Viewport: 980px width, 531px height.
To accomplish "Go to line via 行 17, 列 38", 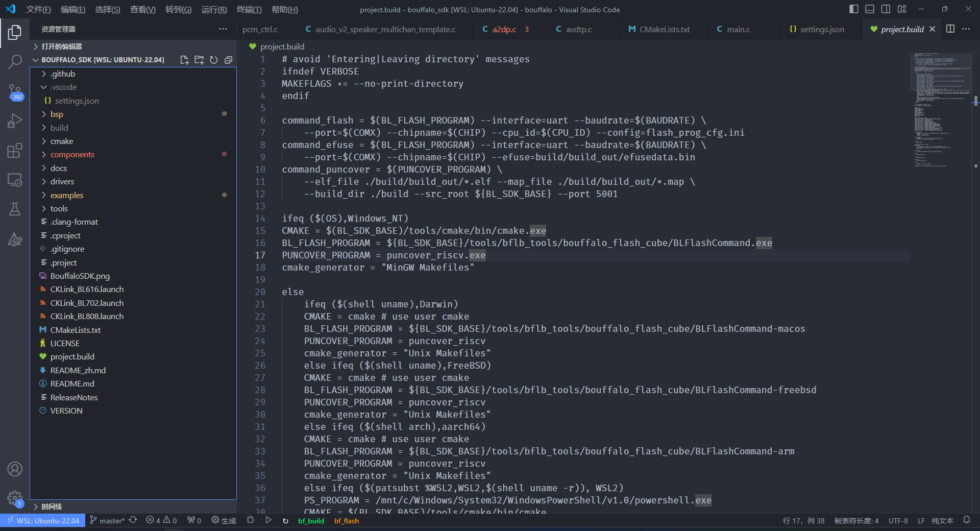I will coord(803,521).
